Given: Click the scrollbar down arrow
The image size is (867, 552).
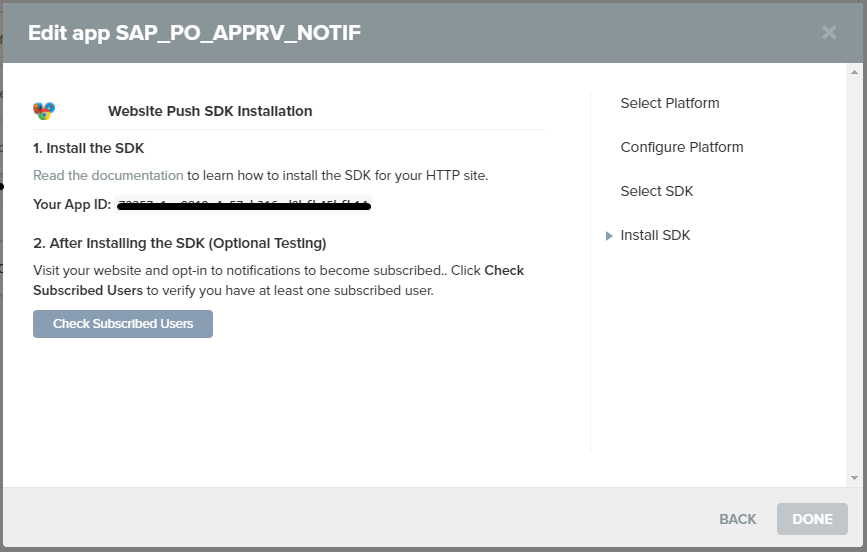Looking at the screenshot, I should (x=854, y=478).
